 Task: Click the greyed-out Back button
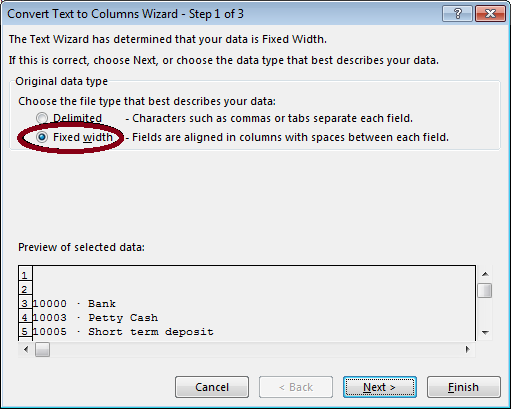tap(296, 387)
